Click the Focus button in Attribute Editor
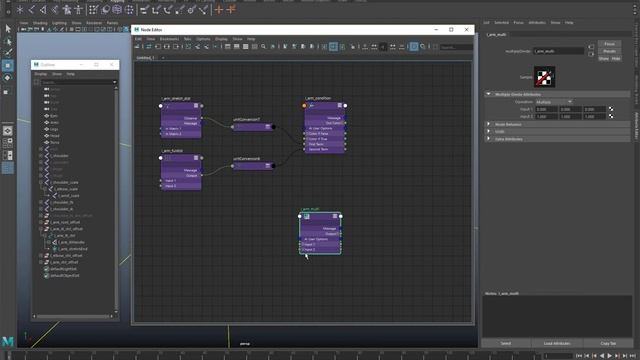This screenshot has height=360, width=640. click(609, 44)
